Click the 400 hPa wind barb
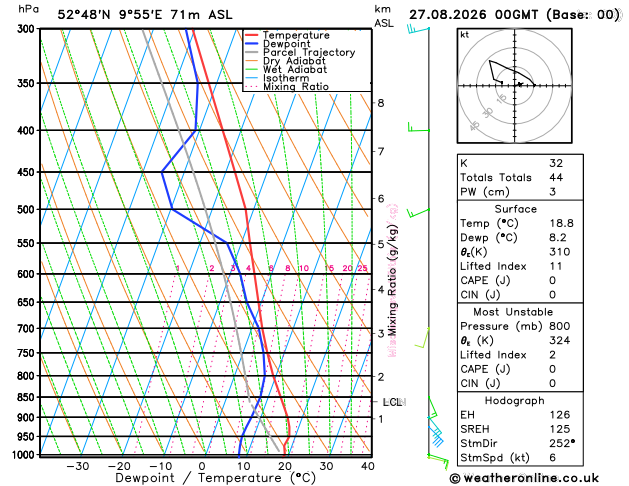This screenshot has height=486, width=629. click(418, 127)
